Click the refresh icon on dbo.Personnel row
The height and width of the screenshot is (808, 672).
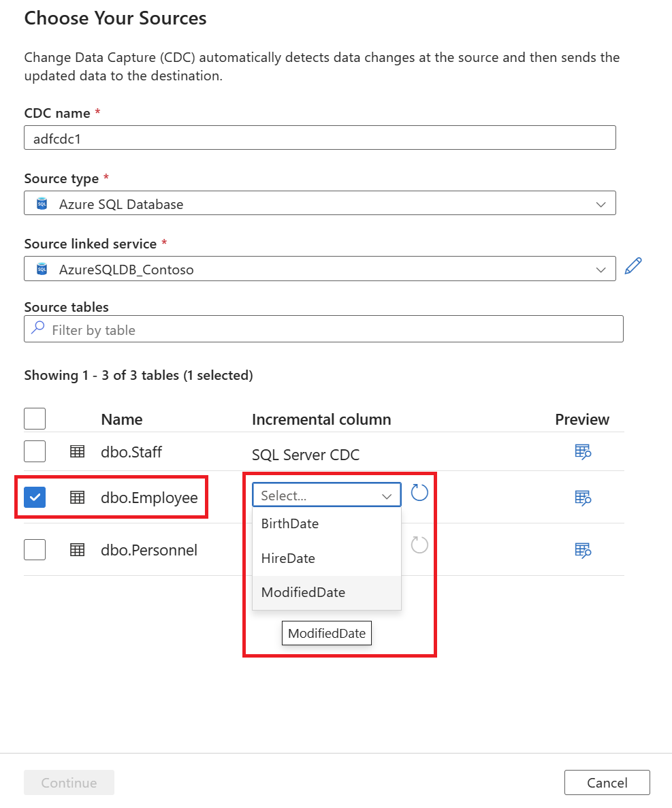pos(419,545)
